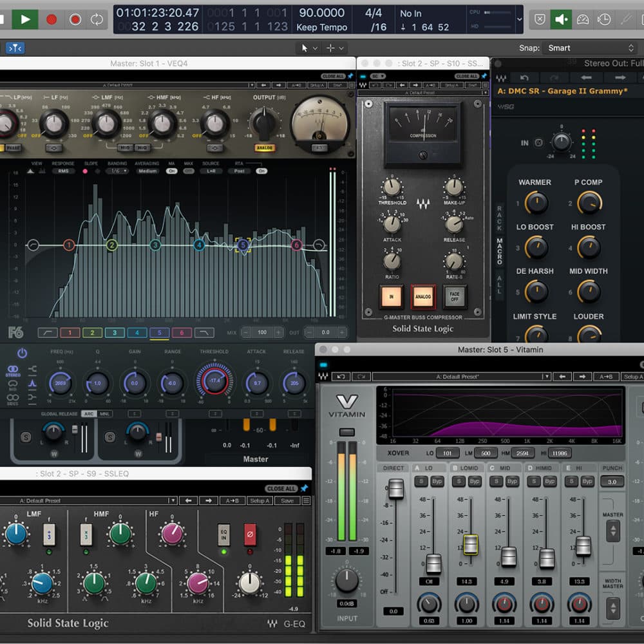Switch to F6 band 2 tab
The width and height of the screenshot is (644, 644).
(92, 333)
